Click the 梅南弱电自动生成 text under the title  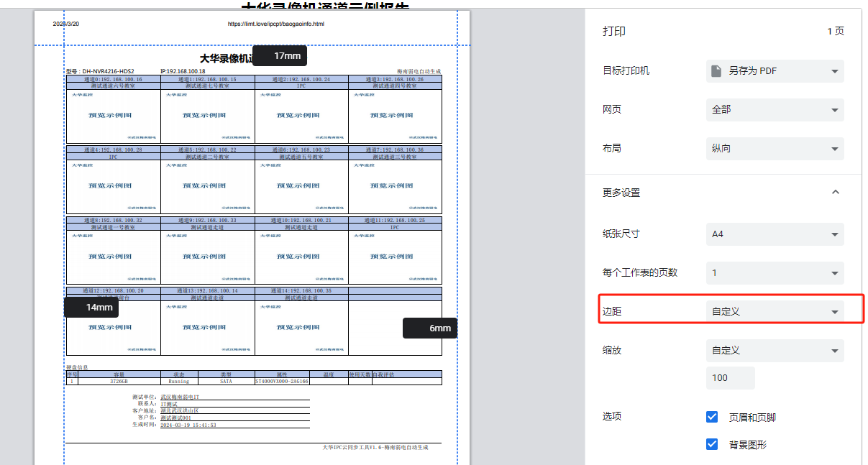pos(419,72)
